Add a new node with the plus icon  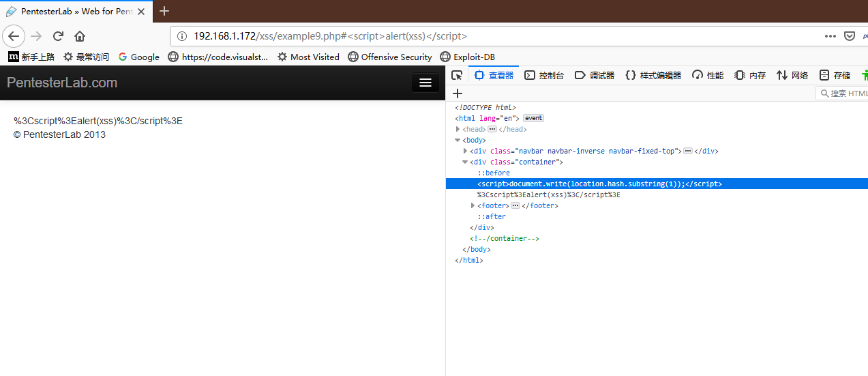coord(458,93)
